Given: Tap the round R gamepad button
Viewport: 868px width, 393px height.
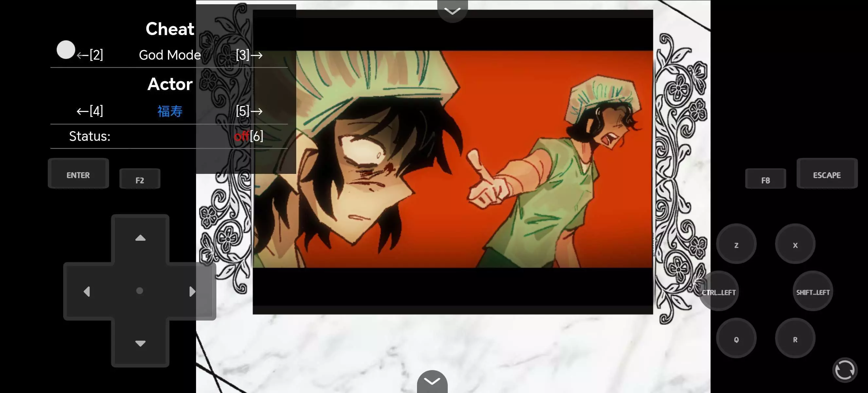Looking at the screenshot, I should [795, 339].
